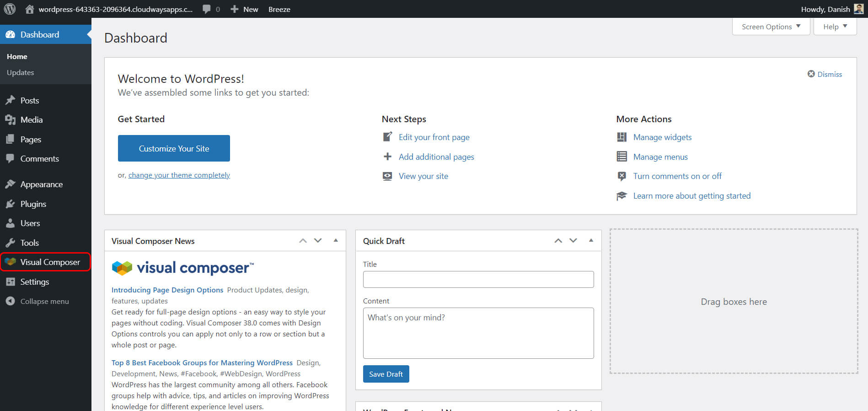Click the visual composer logo in news widget

(x=182, y=268)
